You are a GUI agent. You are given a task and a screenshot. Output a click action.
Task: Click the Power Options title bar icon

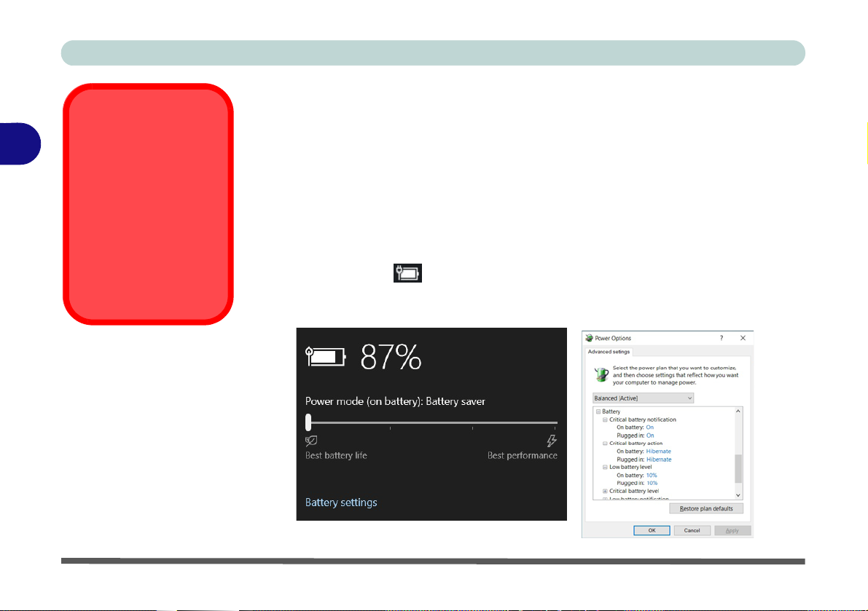[x=589, y=338]
